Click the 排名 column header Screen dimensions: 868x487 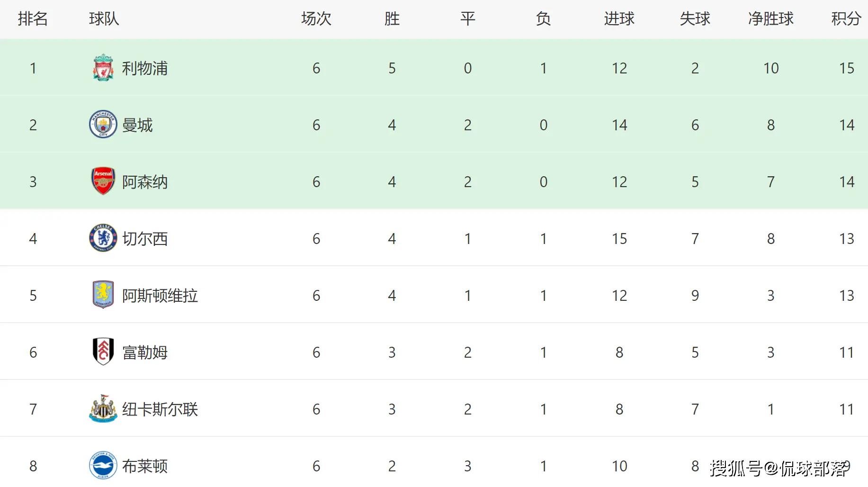click(x=33, y=19)
